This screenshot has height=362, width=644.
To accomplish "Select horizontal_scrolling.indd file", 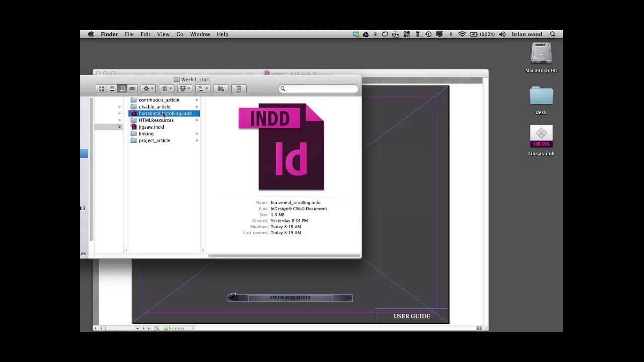I will tap(164, 113).
